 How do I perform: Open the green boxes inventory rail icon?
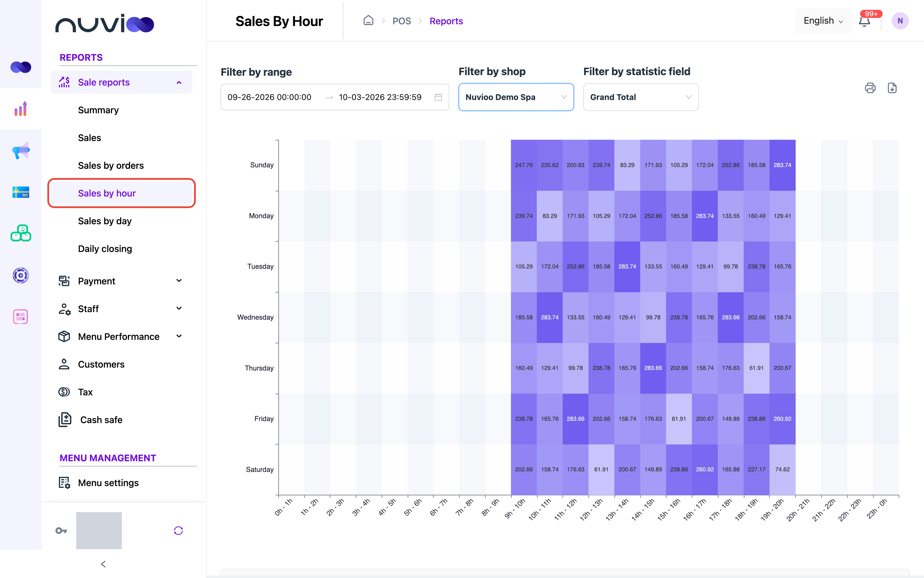(21, 233)
